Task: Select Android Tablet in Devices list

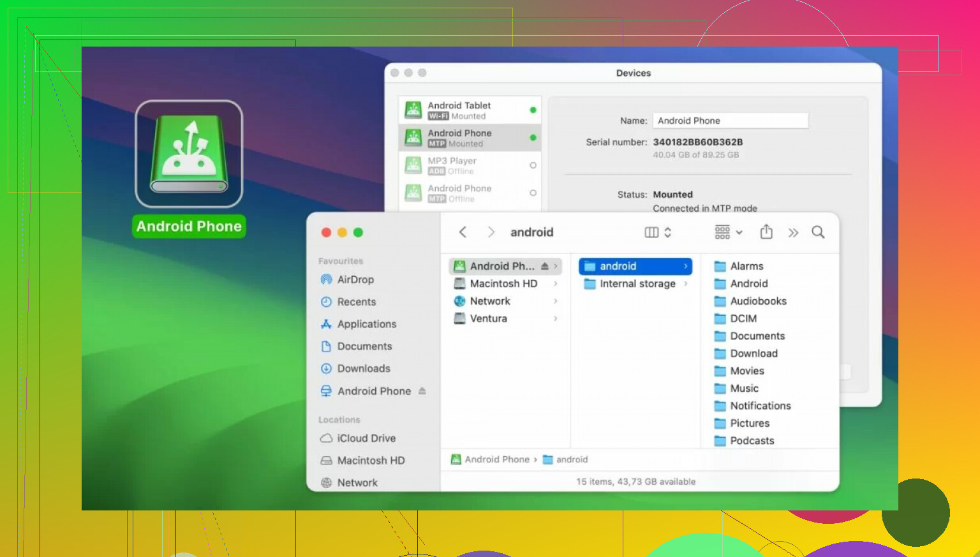Action: (470, 110)
